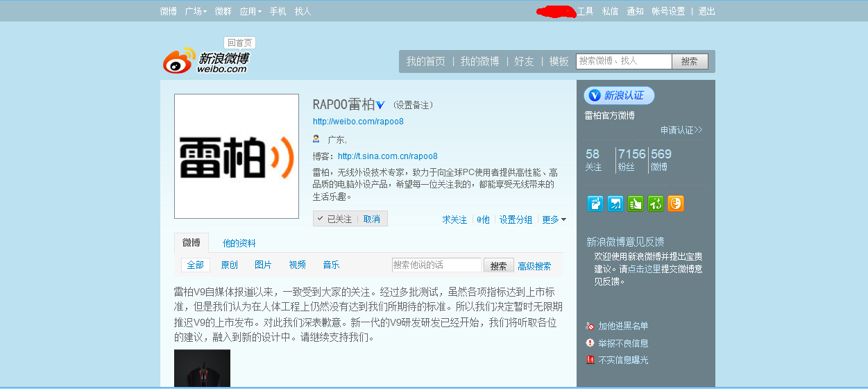Image resolution: width=868 pixels, height=389 pixels.
Task: Open the t.sina.com.cn/rapoo8 blog link
Action: [388, 156]
